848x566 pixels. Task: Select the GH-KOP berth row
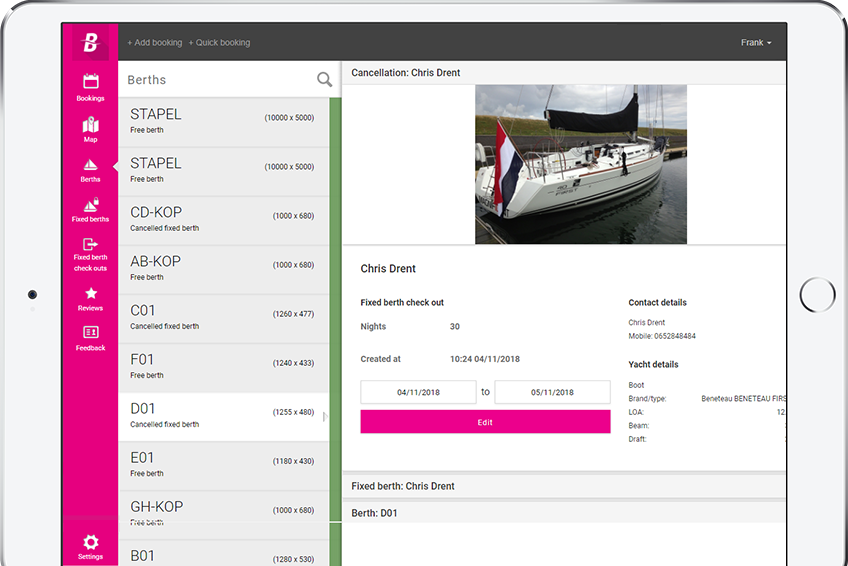[223, 515]
